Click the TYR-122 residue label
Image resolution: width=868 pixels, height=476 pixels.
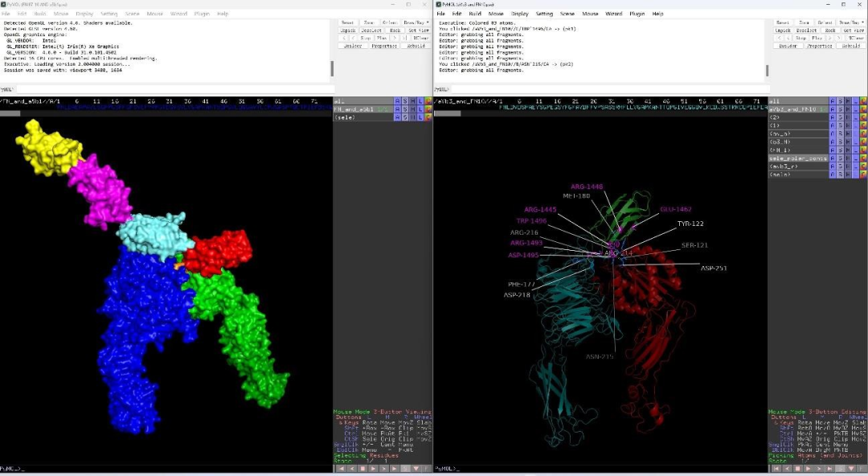click(x=690, y=224)
